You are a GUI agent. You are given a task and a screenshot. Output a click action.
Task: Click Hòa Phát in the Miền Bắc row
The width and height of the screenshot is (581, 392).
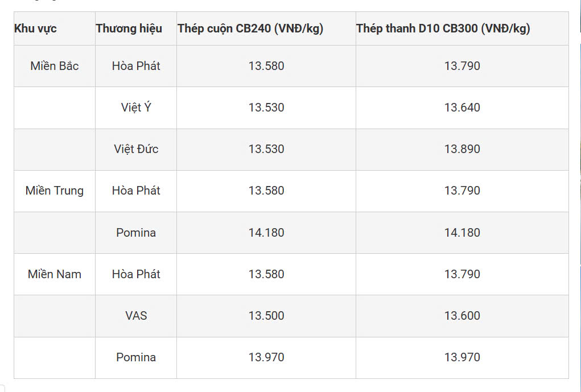[x=136, y=66]
